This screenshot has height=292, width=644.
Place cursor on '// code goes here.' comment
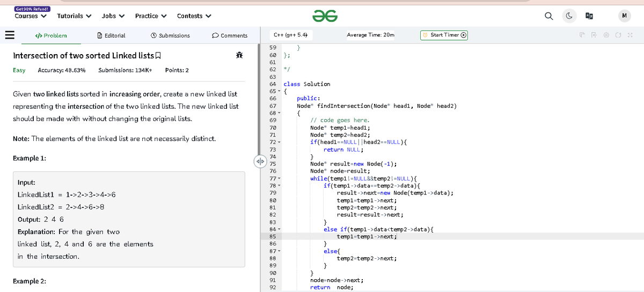coord(340,121)
